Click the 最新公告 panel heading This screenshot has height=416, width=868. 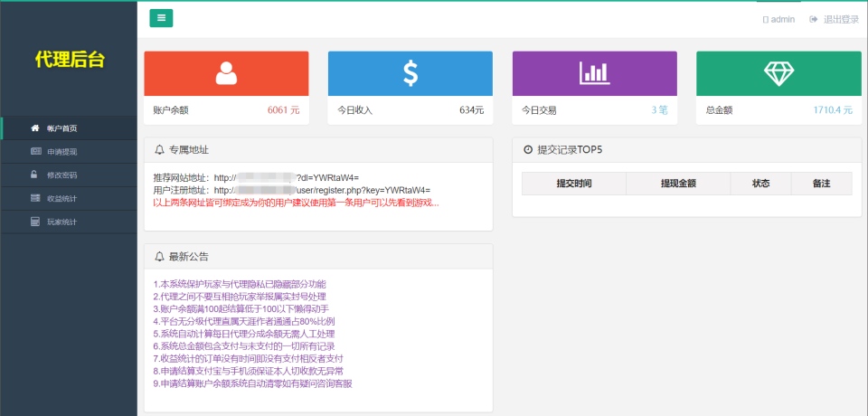189,257
